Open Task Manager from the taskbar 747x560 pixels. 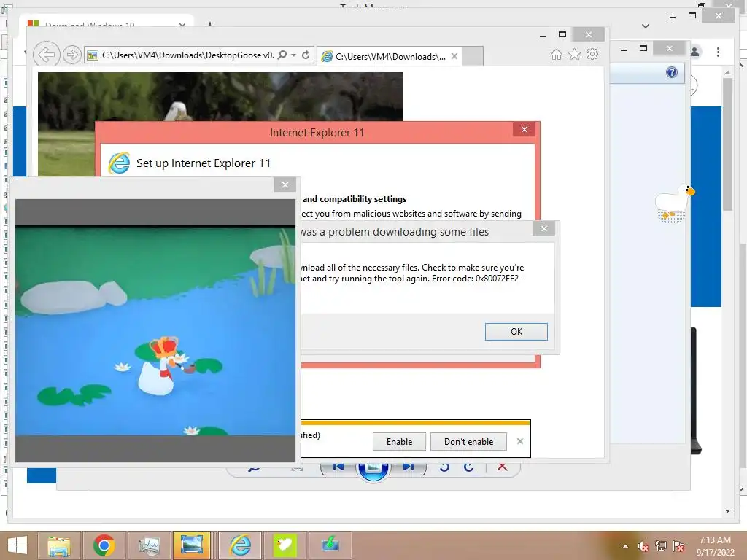[149, 545]
